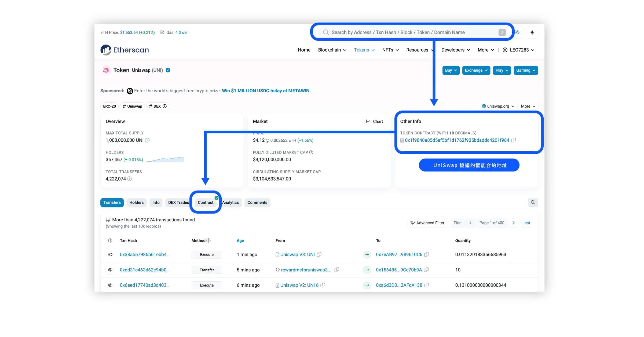Click the Ethereum network diamond icon
Image resolution: width=644 pixels, height=337 pixels.
[532, 32]
